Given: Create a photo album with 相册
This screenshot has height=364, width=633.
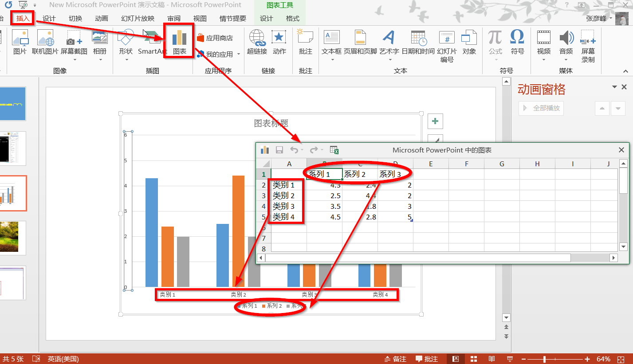Looking at the screenshot, I should [100, 44].
